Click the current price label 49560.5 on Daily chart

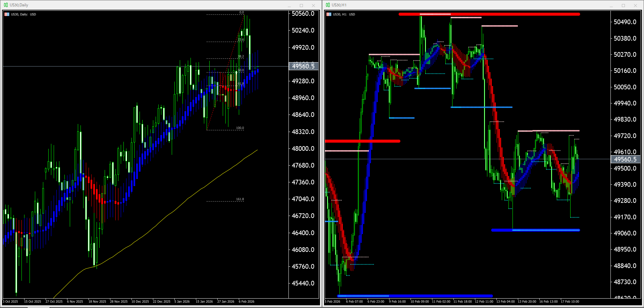coord(303,66)
